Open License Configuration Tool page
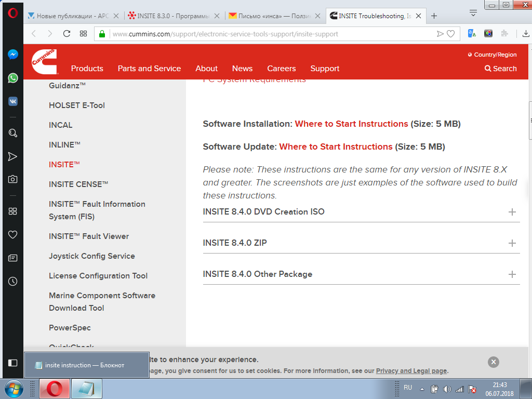Image resolution: width=532 pixels, height=399 pixels. tap(98, 275)
